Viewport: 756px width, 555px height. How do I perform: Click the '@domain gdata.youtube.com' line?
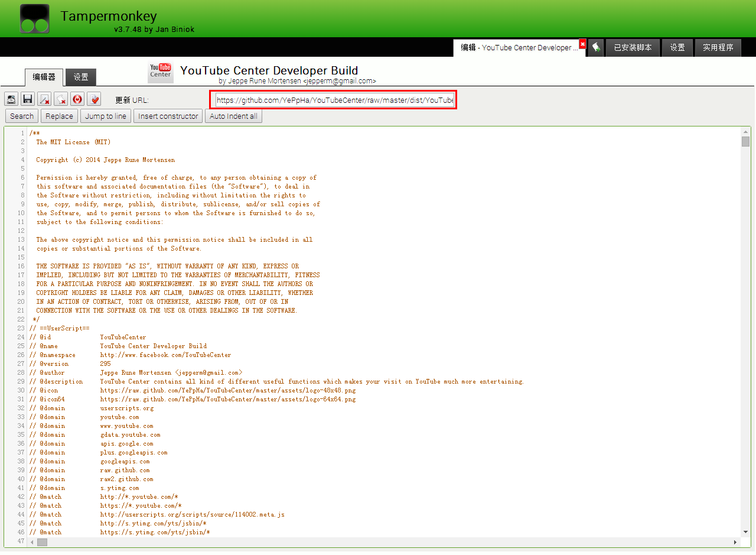pyautogui.click(x=94, y=434)
